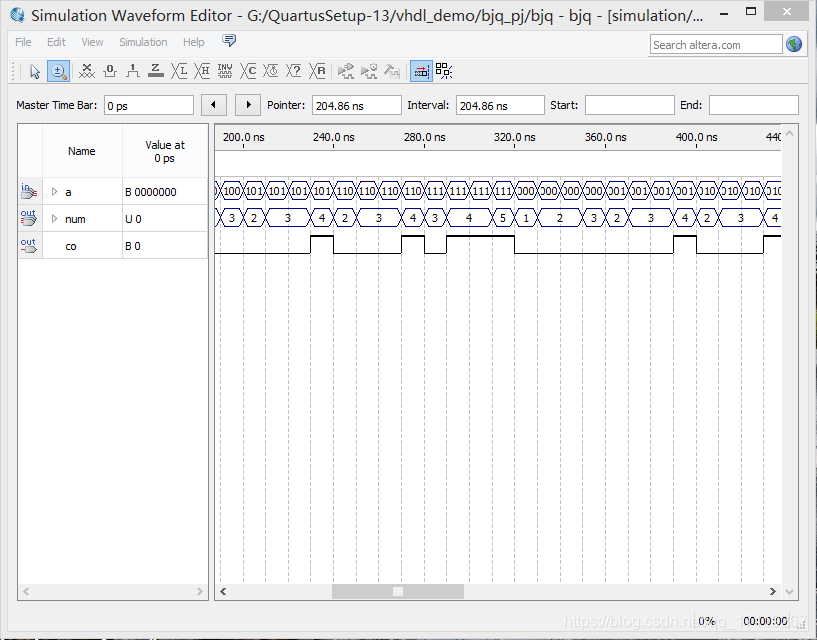Activate the Zoom tool

pos(58,71)
